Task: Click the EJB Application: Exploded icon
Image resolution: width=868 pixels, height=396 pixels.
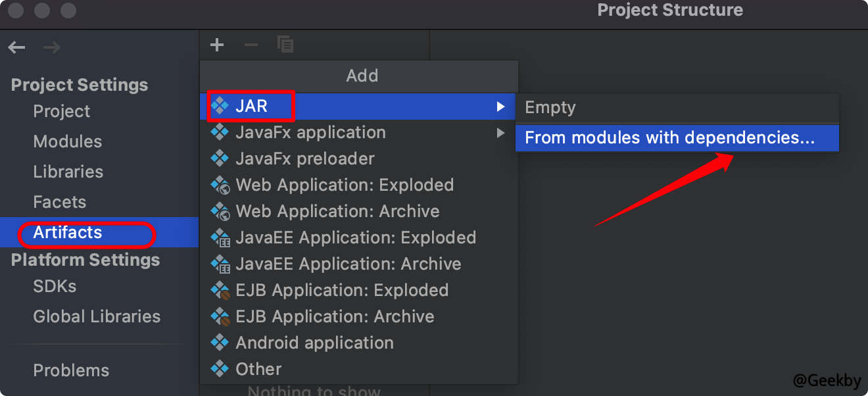Action: tap(220, 290)
